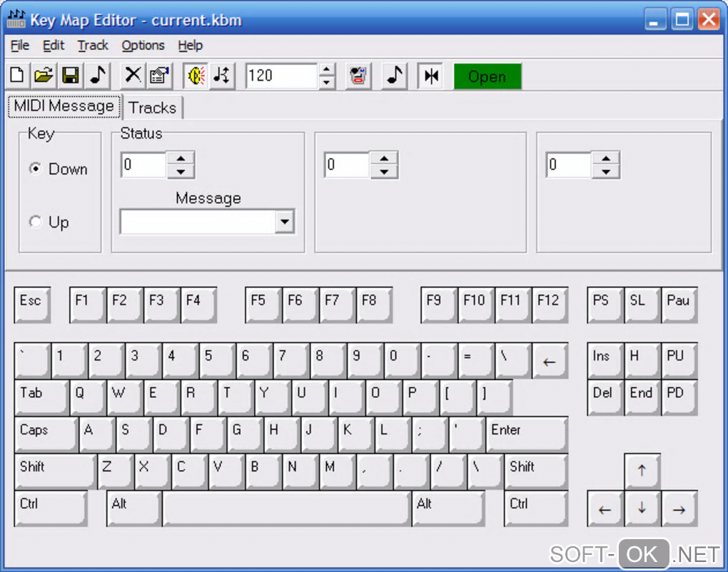This screenshot has height=572, width=728.
Task: Click the Delete X toolbar icon
Action: tap(133, 75)
